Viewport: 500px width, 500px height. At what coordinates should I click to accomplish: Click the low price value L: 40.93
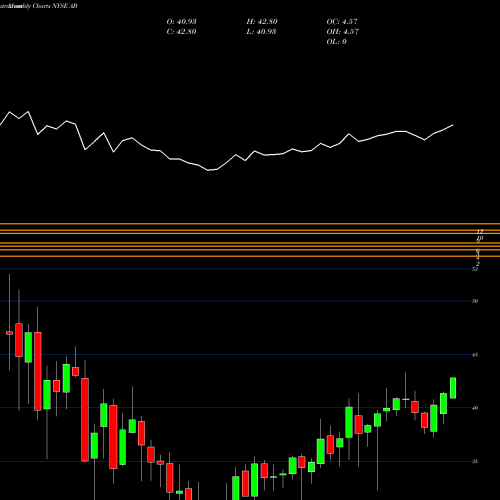(261, 32)
